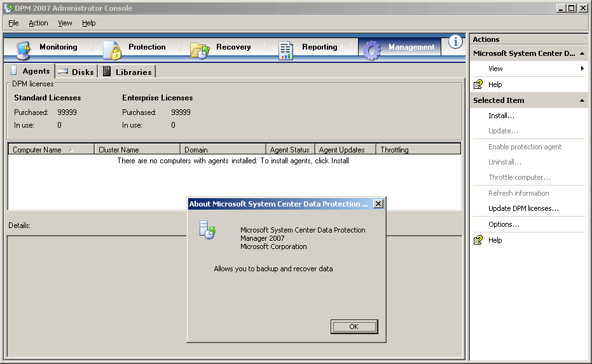Click Help text under Selected Item
Screen dimensions: 592x364
(495, 240)
